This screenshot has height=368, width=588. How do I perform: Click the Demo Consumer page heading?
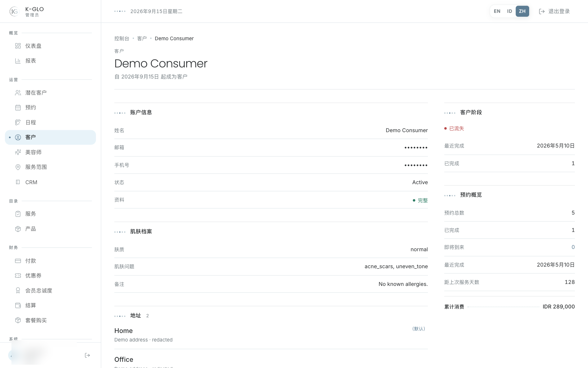point(161,63)
